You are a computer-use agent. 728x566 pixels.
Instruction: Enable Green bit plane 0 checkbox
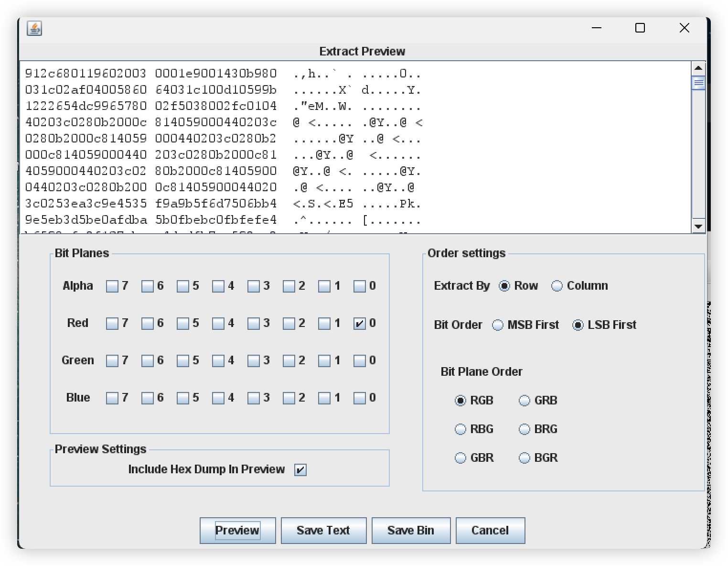point(359,361)
